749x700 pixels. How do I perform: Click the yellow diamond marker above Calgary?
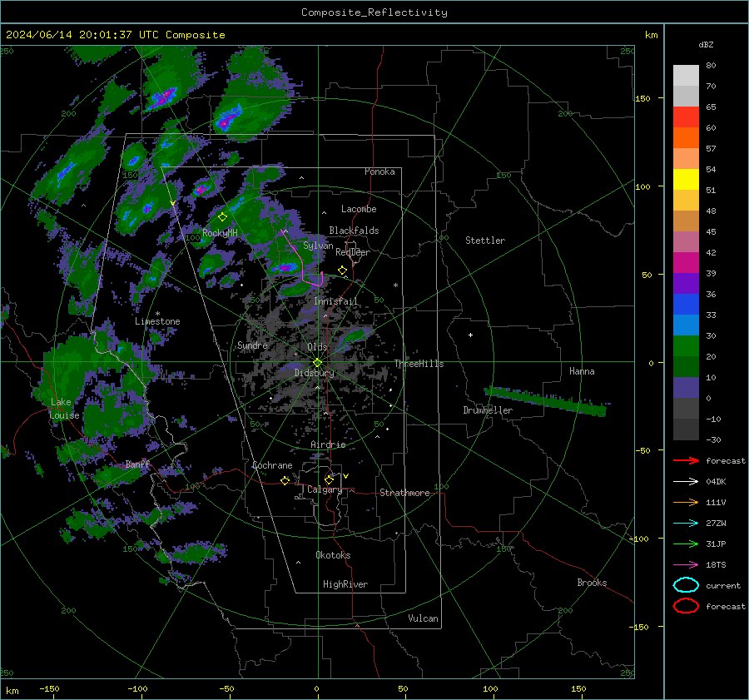(329, 479)
